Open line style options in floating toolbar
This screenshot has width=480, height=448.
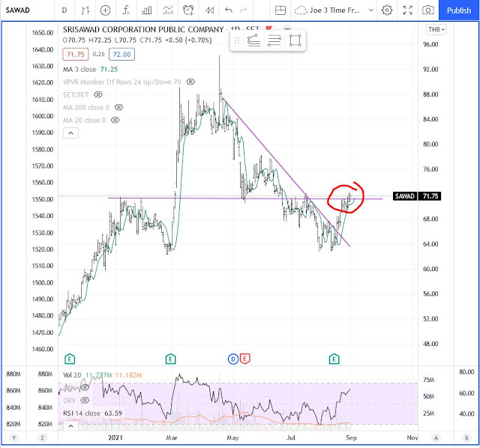pos(274,40)
